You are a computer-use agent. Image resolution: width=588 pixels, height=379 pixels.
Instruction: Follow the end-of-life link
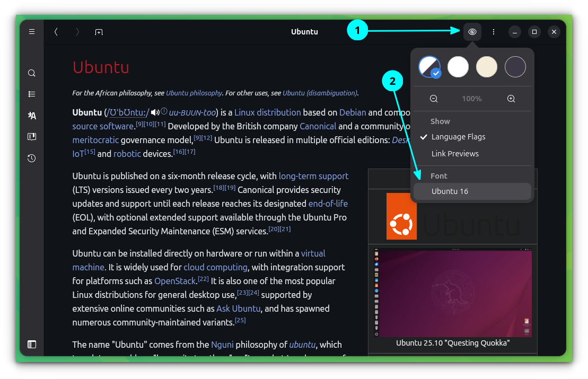[328, 204]
